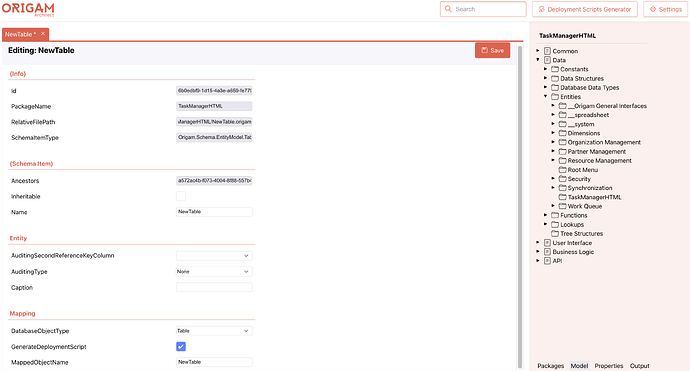690x371 pixels.
Task: Click the RelativeFilePath field value
Action: tap(214, 122)
